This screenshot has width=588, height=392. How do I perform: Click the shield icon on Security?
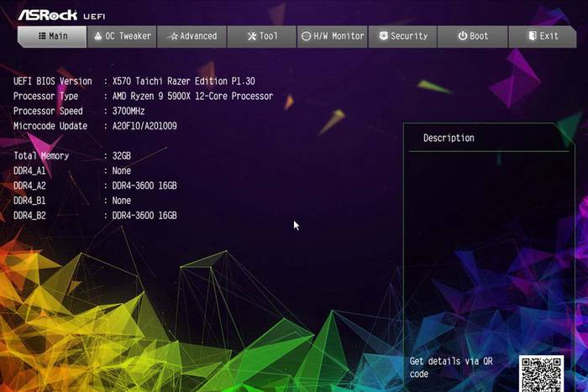point(383,35)
